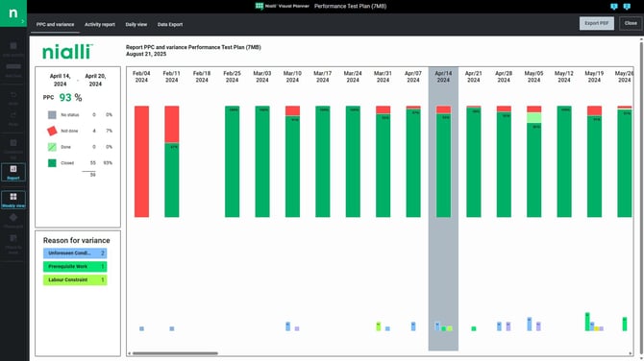644x361 pixels.
Task: Select the Feb/04 2024 red bar
Action: pyautogui.click(x=141, y=161)
